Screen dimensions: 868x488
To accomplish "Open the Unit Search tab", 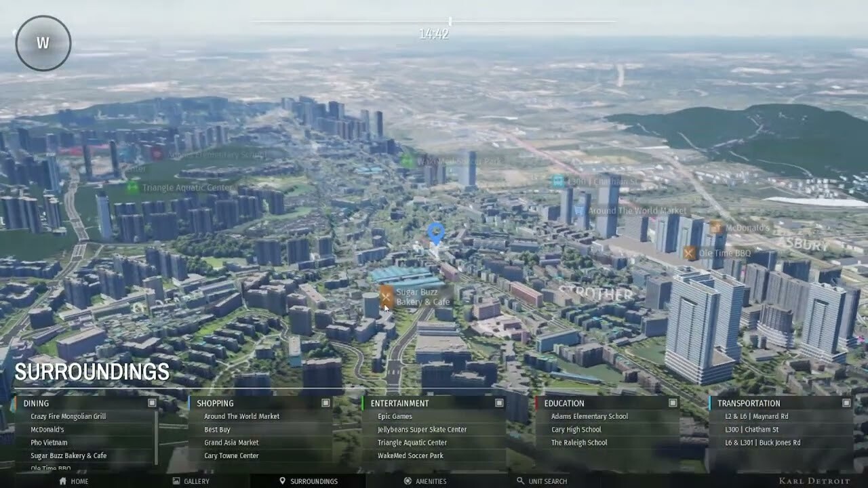I will point(542,481).
